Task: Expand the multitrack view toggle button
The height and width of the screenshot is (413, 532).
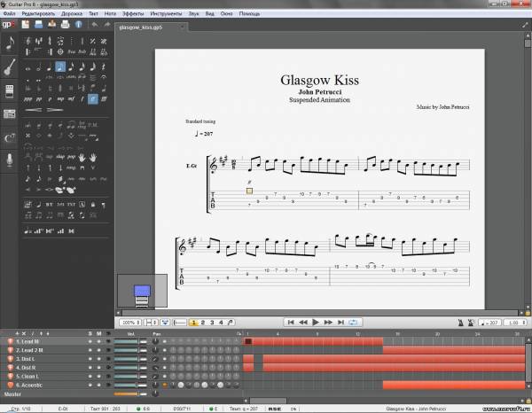Action: (x=165, y=323)
